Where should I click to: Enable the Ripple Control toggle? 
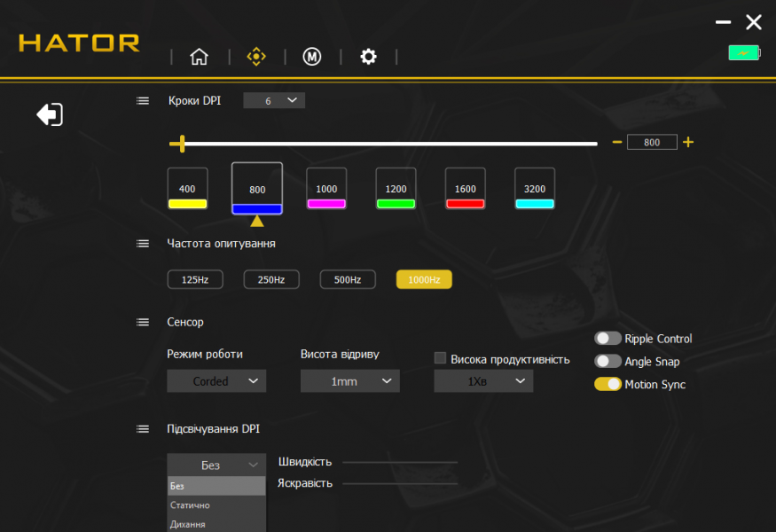click(x=607, y=339)
